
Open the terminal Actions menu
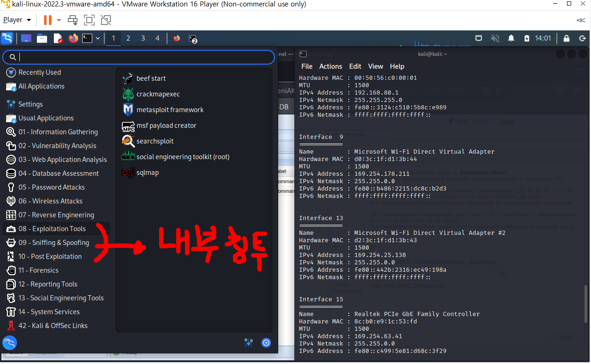click(331, 66)
